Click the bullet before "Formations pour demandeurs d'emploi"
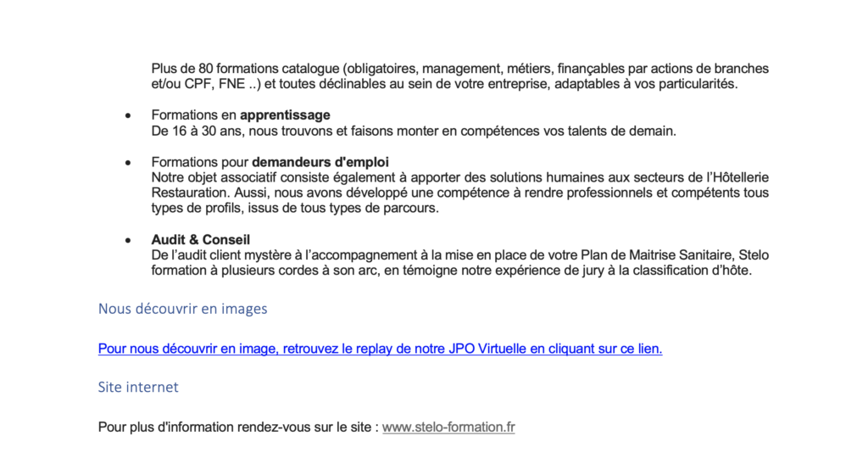The width and height of the screenshot is (868, 475). (128, 162)
